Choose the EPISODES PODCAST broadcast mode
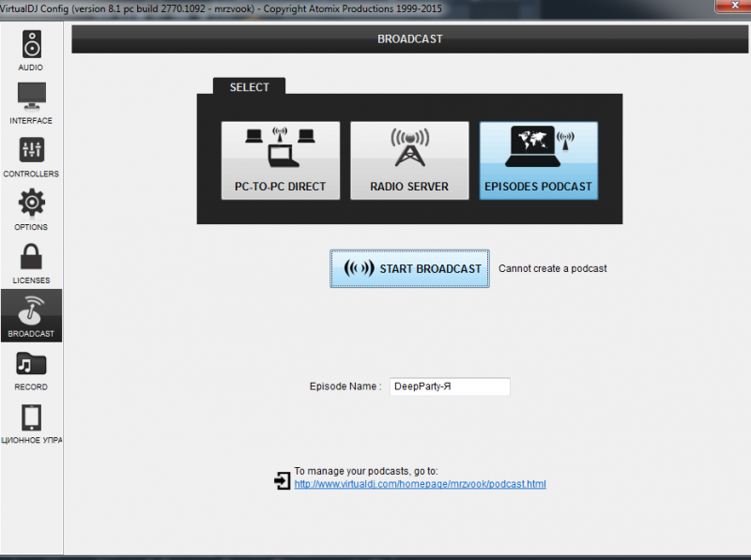751x560 pixels. point(538,160)
